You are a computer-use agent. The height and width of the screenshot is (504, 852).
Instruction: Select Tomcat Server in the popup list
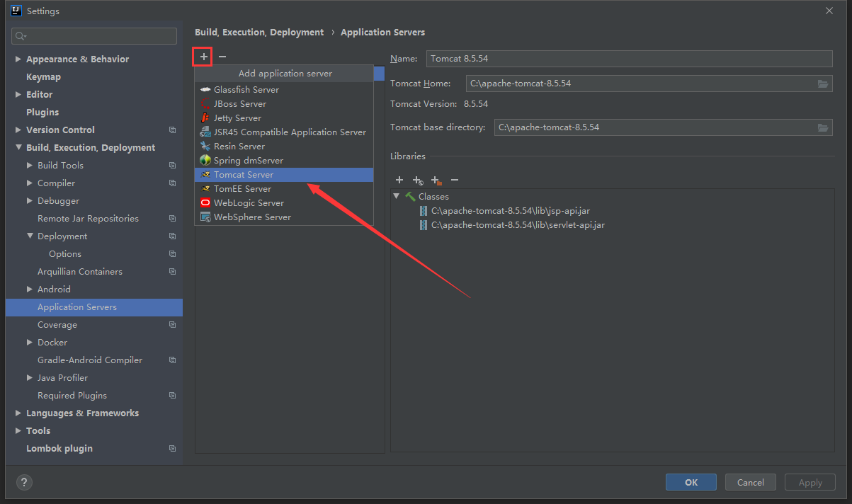tap(284, 175)
